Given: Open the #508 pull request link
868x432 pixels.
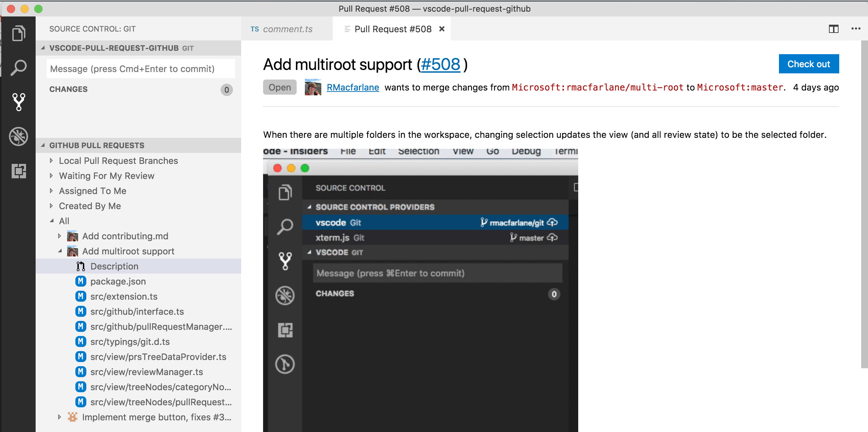Looking at the screenshot, I should (x=441, y=64).
